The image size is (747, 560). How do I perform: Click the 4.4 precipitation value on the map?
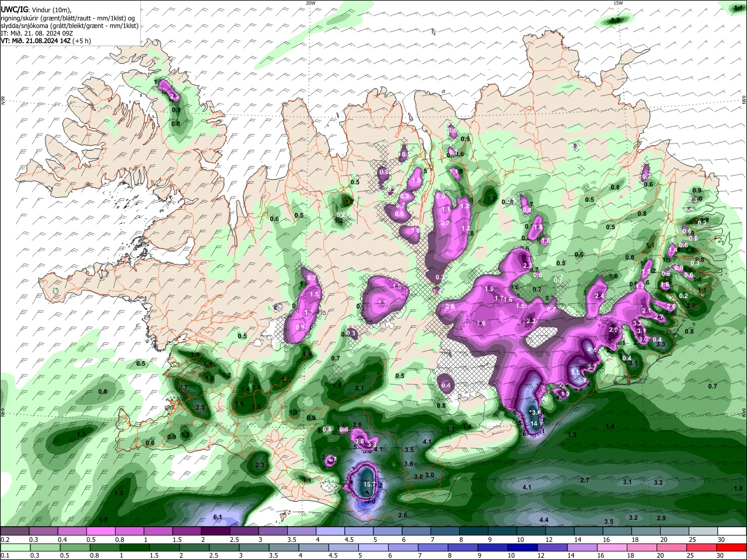click(544, 519)
